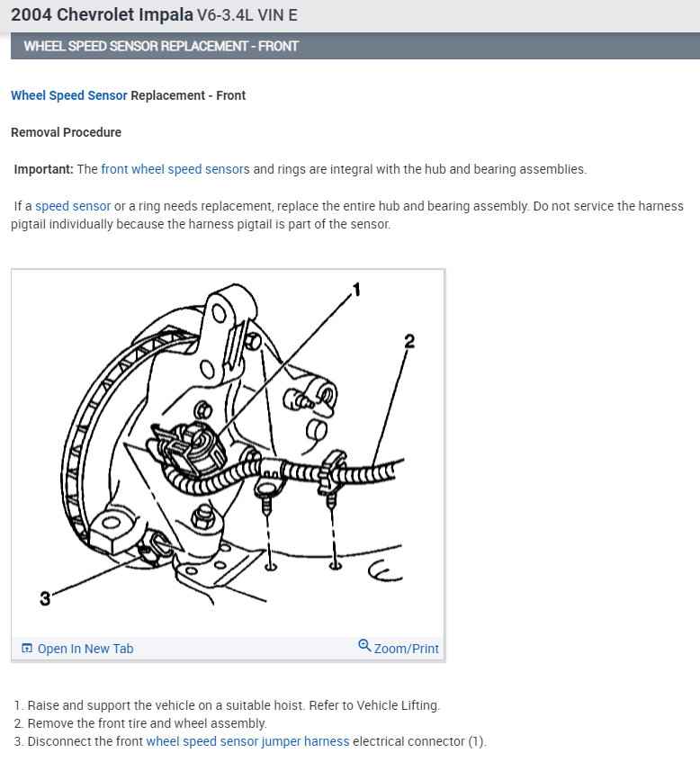
Task: Click step 2 Remove the front tire
Action: [x=140, y=723]
